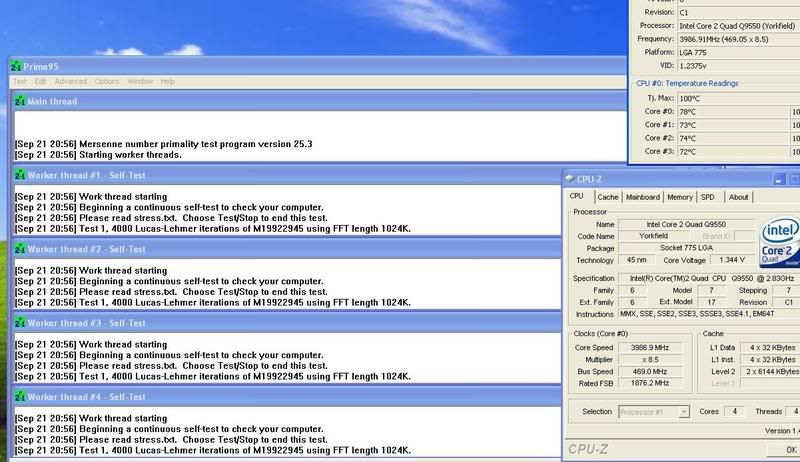
Task: Switch to the Memory tab in CPU-Z
Action: click(x=680, y=197)
